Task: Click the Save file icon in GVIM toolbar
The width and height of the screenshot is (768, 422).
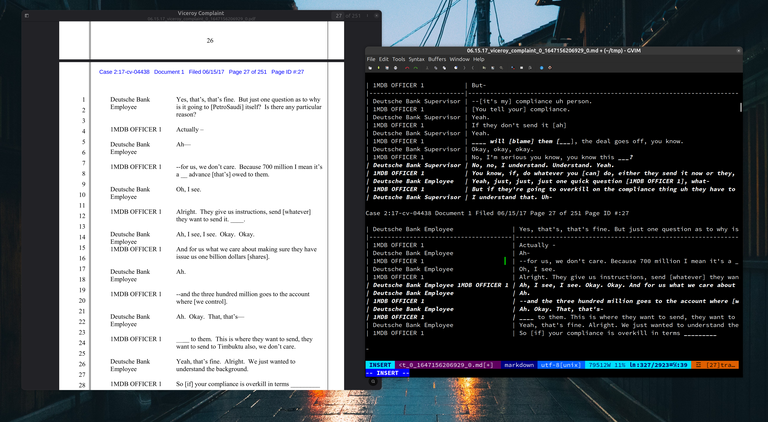Action: click(379, 67)
